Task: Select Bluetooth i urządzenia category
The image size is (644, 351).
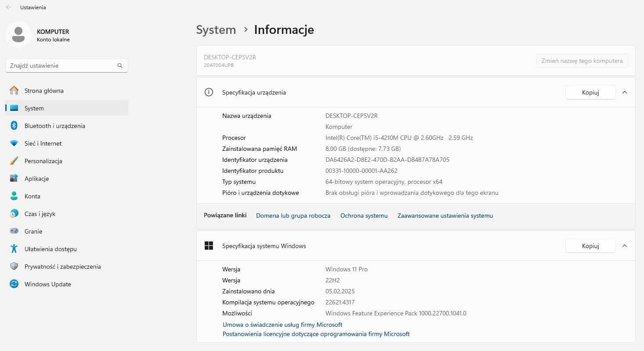Action: point(67,126)
